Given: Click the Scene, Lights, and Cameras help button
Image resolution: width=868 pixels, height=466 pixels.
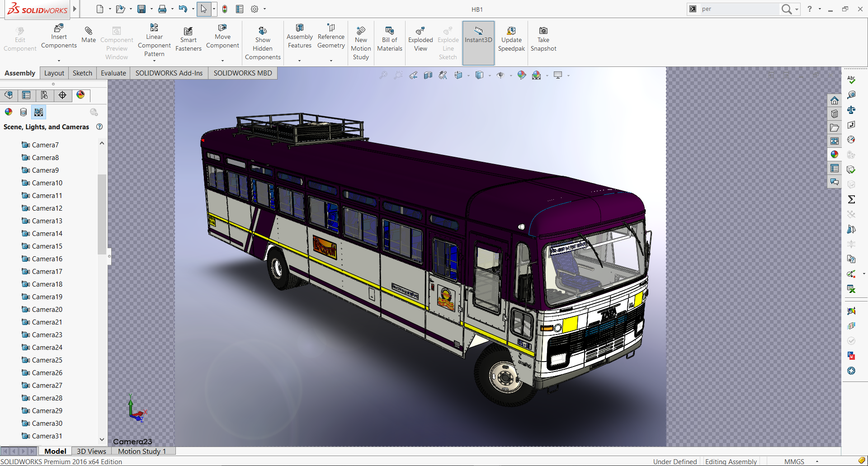Looking at the screenshot, I should click(99, 127).
